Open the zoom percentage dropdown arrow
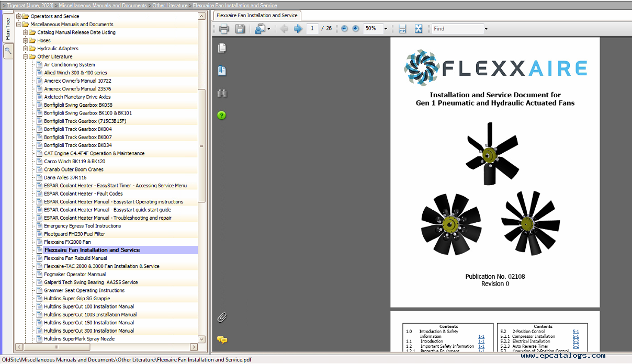This screenshot has height=364, width=632. pos(386,29)
